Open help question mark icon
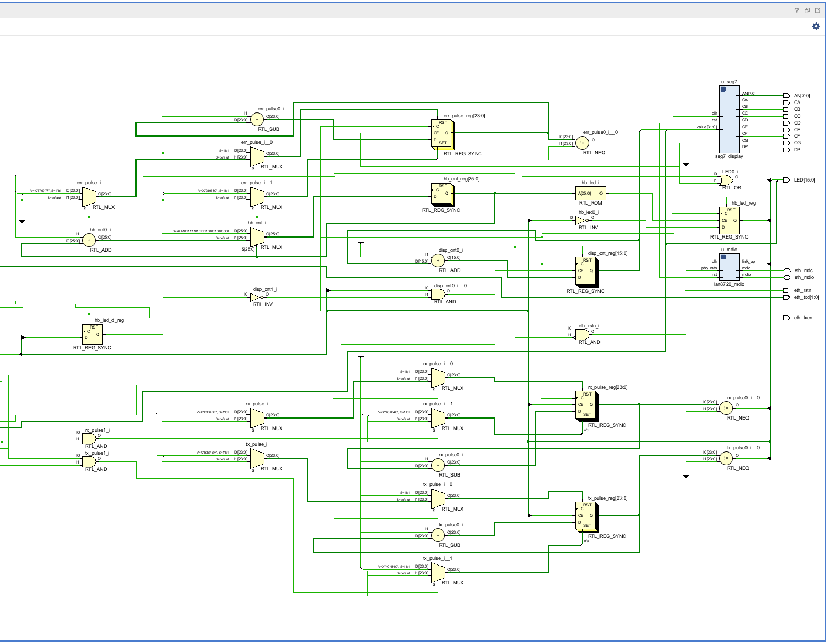826x644 pixels. pos(797,10)
